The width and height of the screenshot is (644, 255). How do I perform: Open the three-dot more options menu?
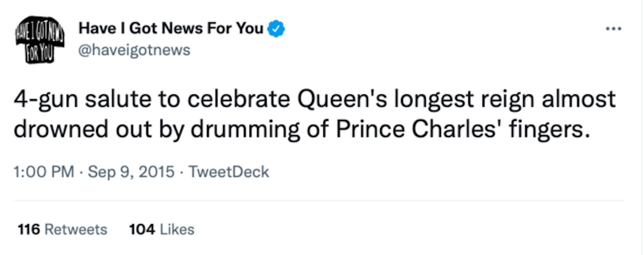click(x=613, y=29)
